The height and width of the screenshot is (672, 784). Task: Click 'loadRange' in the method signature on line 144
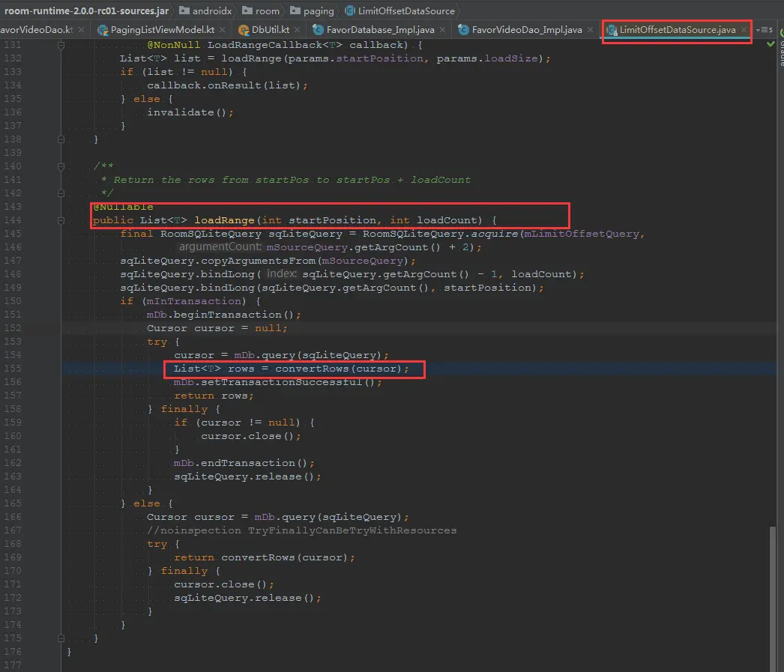pyautogui.click(x=225, y=220)
